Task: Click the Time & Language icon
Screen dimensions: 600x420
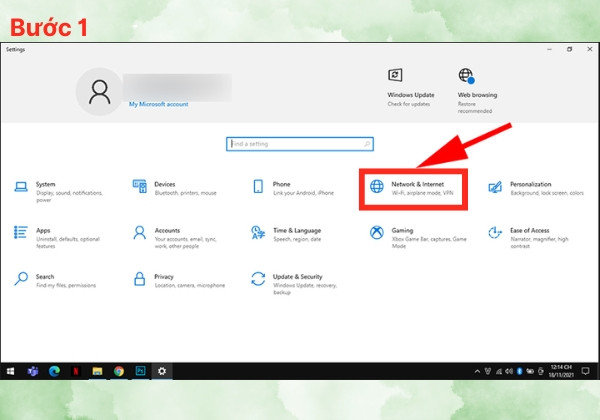Action: point(258,233)
